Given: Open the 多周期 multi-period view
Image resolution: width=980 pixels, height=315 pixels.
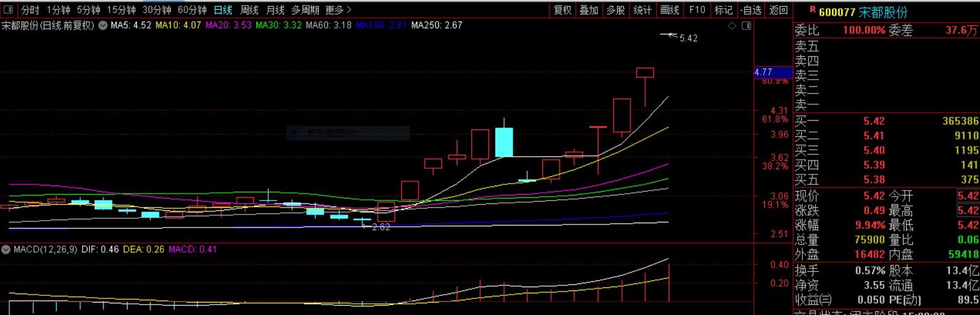Looking at the screenshot, I should pos(305,10).
